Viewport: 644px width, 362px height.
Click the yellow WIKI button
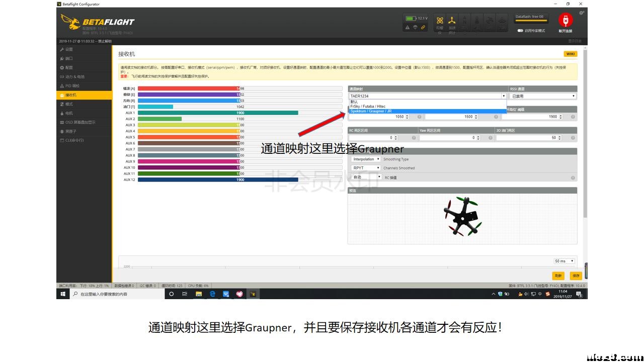(570, 54)
